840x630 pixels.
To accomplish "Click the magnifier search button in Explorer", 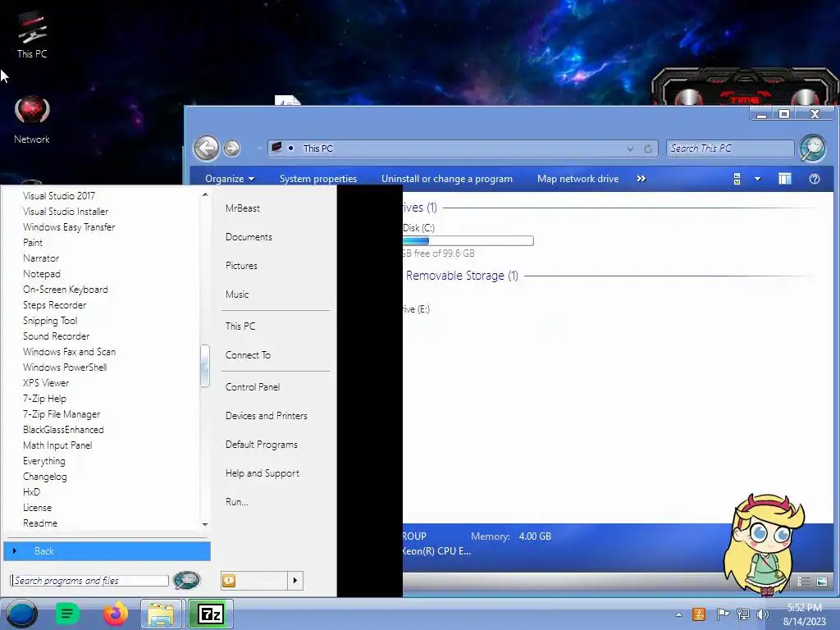I will click(813, 148).
